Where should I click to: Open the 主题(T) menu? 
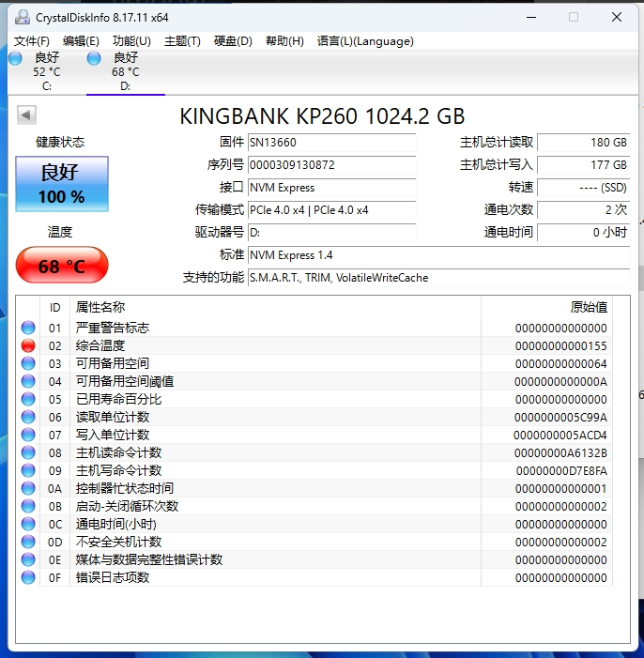pyautogui.click(x=182, y=41)
